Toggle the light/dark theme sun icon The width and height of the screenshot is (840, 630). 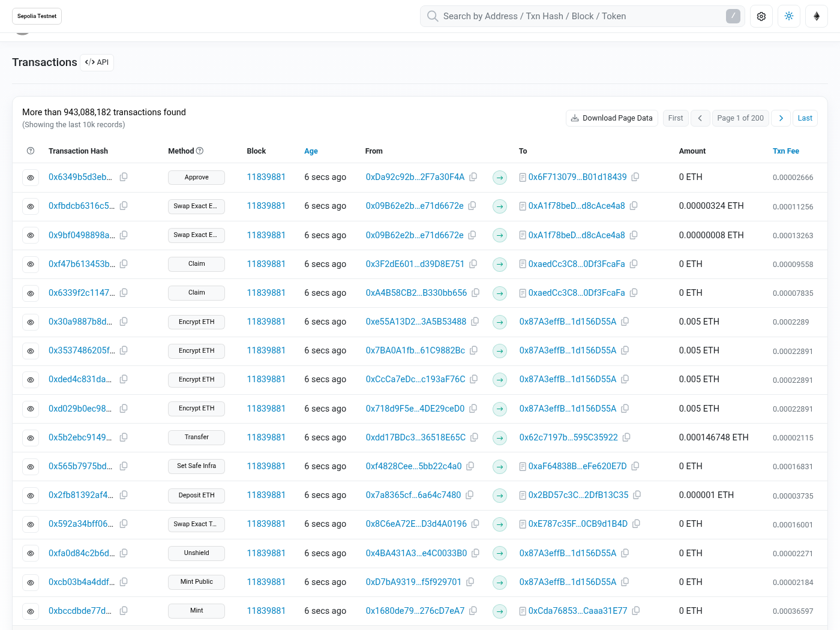pyautogui.click(x=789, y=16)
